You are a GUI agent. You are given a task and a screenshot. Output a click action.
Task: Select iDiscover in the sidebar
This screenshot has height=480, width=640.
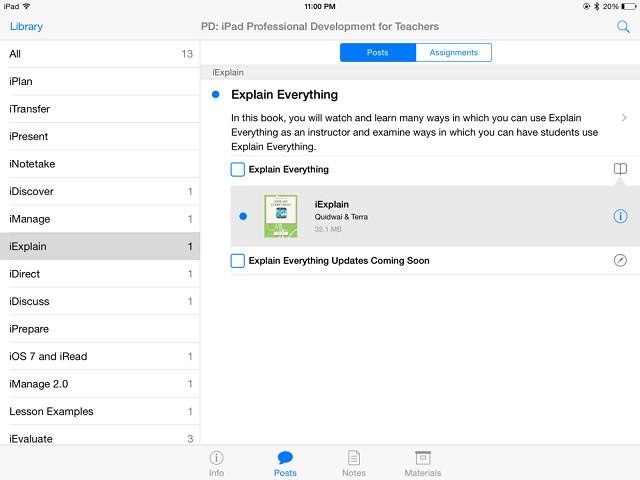[x=100, y=191]
